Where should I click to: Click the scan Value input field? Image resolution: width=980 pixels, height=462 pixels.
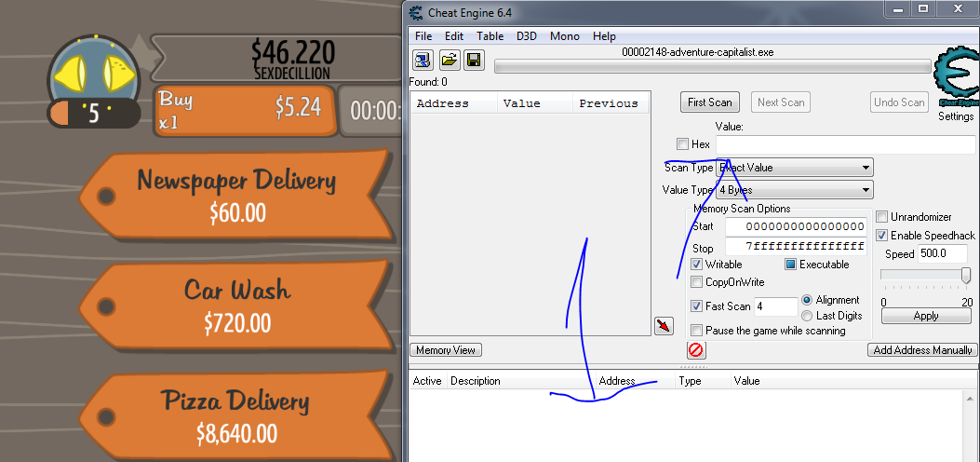pyautogui.click(x=846, y=145)
